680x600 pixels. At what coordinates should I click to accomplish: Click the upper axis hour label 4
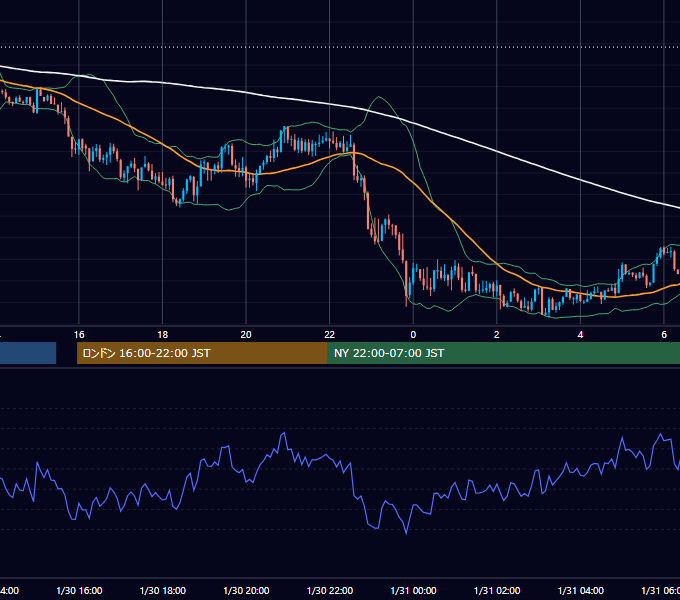(x=580, y=335)
